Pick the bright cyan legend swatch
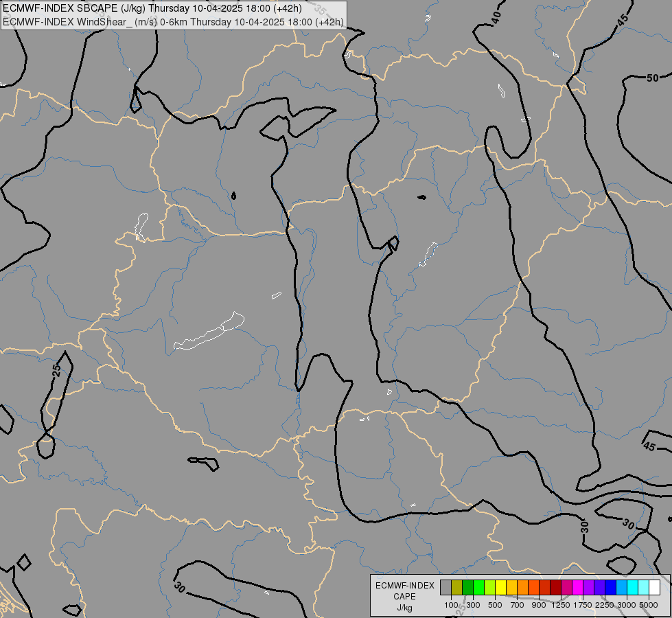The image size is (672, 618). pos(632,588)
